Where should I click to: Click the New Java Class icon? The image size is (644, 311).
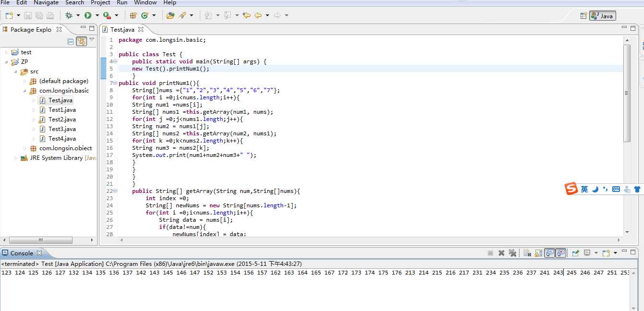(145, 15)
